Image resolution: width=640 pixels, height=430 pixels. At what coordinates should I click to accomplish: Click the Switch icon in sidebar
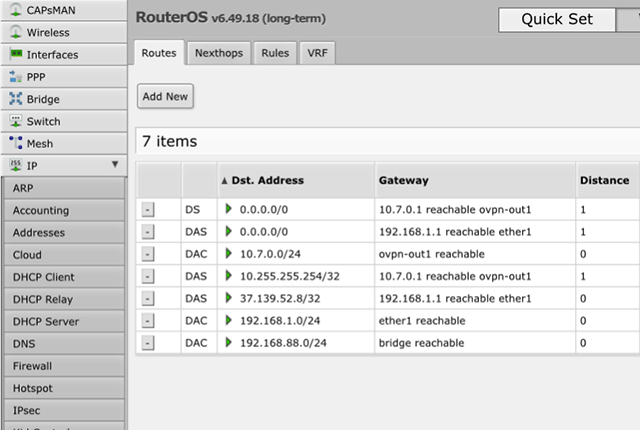16,121
